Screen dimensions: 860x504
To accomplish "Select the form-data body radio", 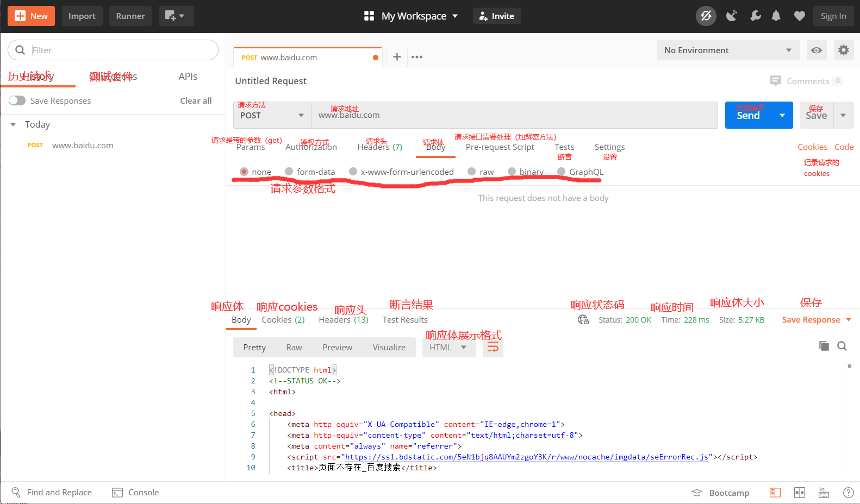I will coord(289,172).
